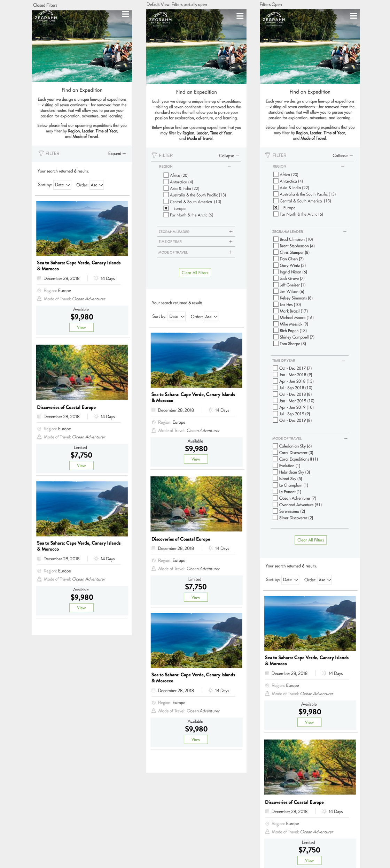Screen dimensions: 390x868
Task: Click View button under $7,750 in Closed Filters
Action: [81, 466]
